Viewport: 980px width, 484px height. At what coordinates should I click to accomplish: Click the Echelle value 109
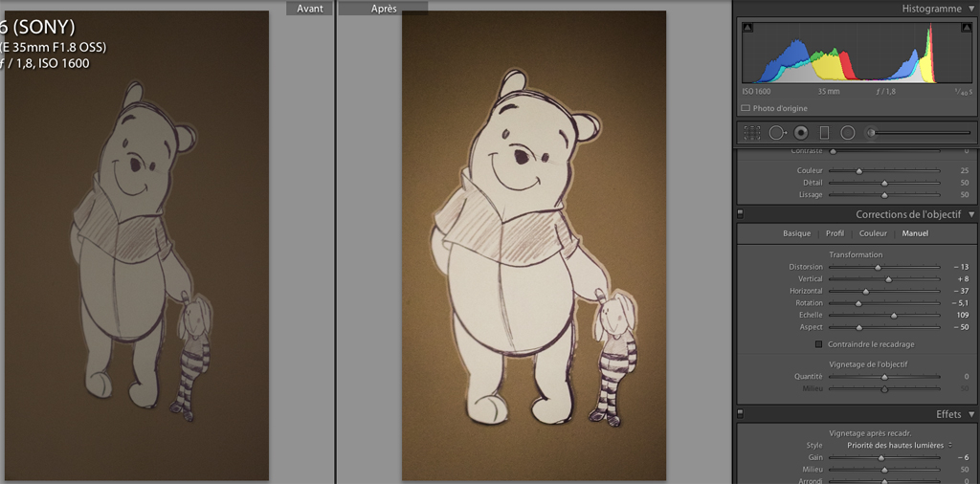click(963, 315)
